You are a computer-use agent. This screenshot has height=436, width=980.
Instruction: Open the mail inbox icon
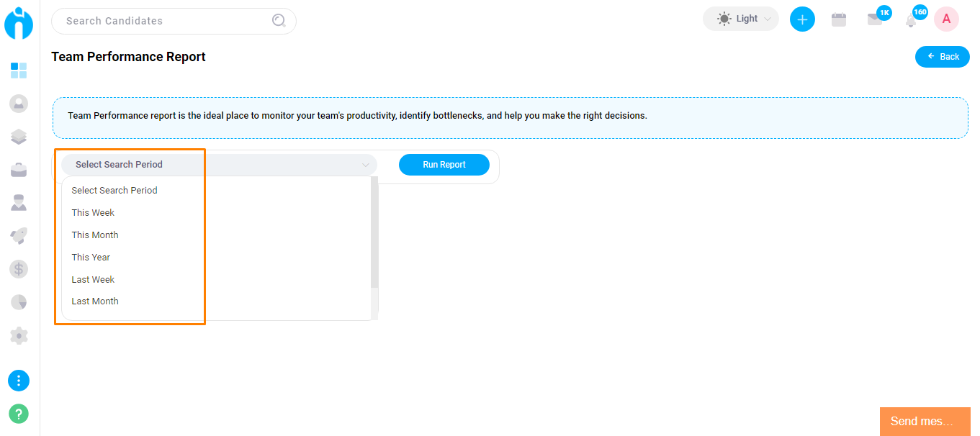point(876,19)
